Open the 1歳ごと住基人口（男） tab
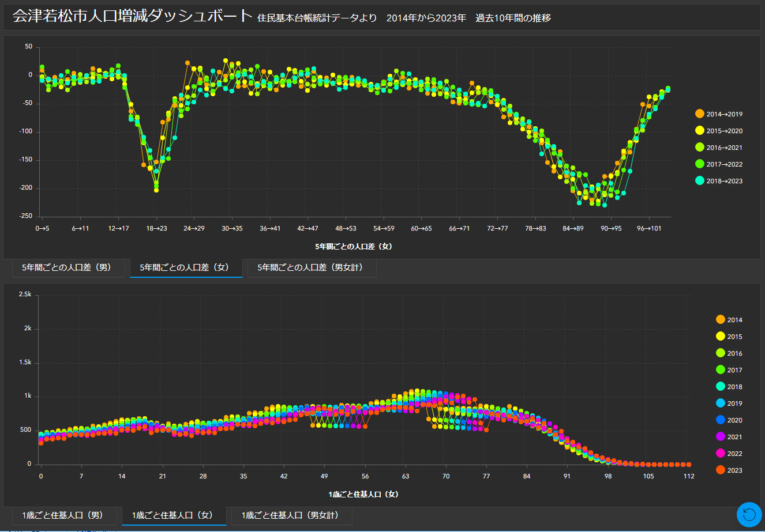765x532 pixels. pyautogui.click(x=65, y=515)
